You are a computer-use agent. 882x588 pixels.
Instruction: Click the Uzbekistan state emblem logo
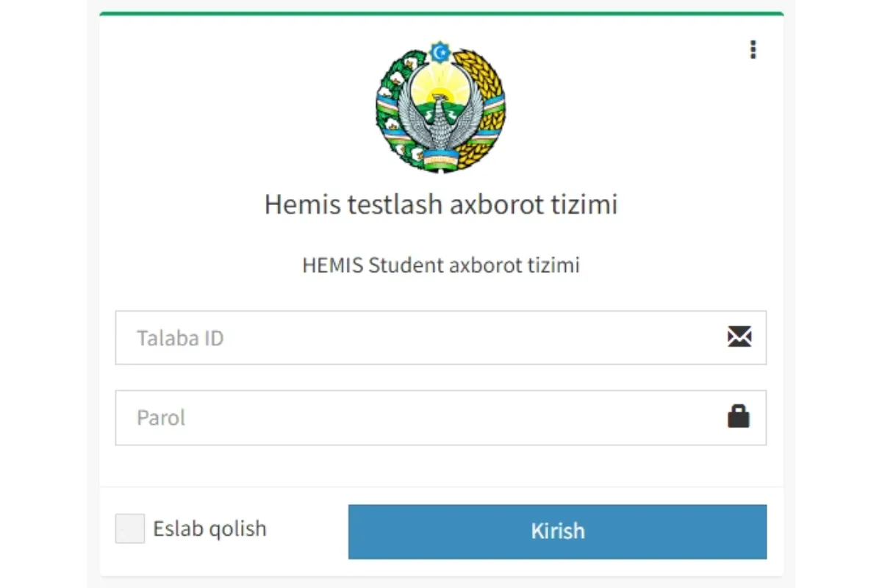[440, 107]
